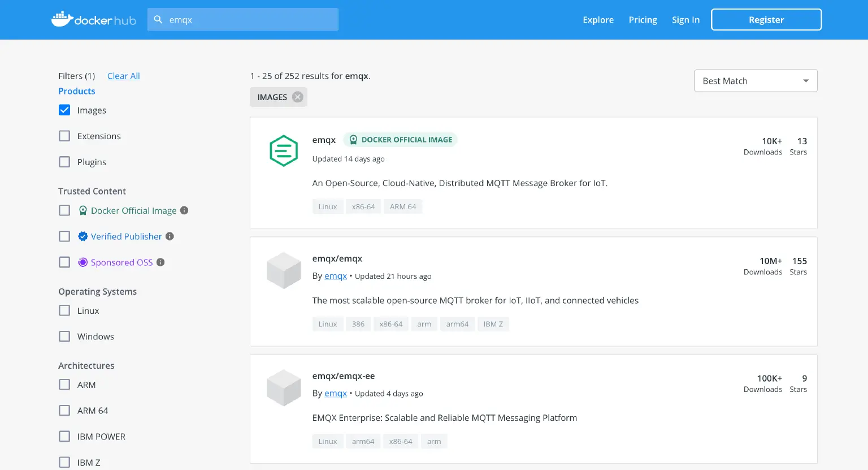The image size is (868, 470).
Task: Remove the IMAGES filter chip
Action: pos(298,97)
